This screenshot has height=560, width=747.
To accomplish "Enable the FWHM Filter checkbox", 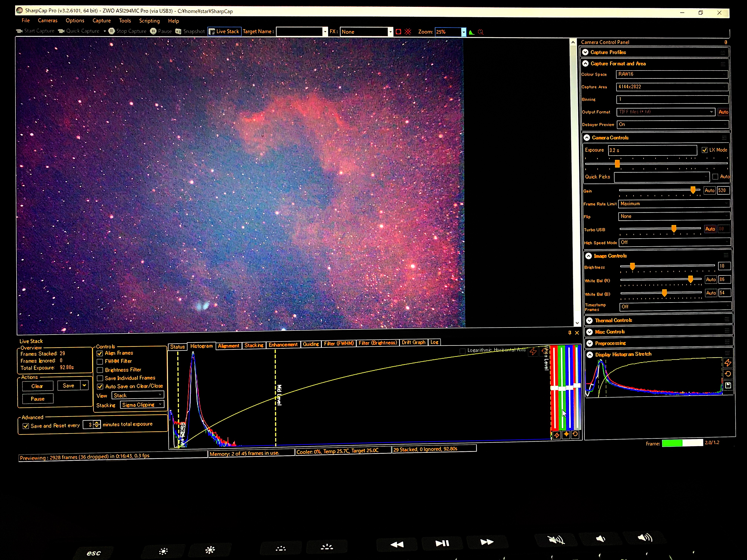I will pyautogui.click(x=100, y=361).
